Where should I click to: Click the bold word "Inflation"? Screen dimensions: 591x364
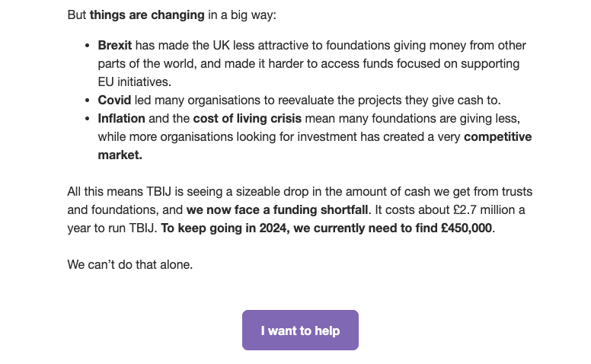tap(121, 119)
